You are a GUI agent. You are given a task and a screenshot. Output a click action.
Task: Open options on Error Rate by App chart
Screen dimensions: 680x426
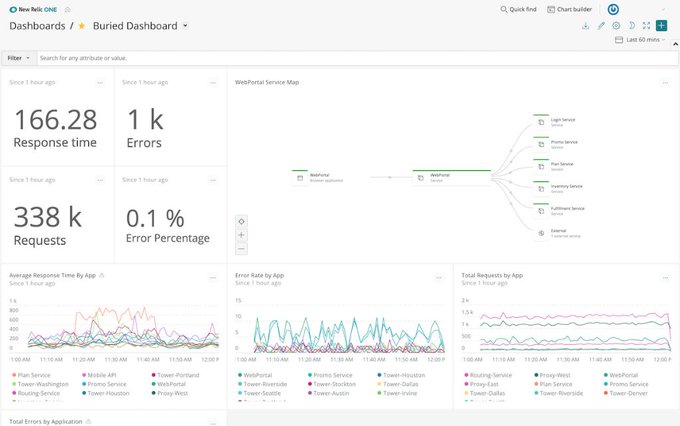[439, 278]
